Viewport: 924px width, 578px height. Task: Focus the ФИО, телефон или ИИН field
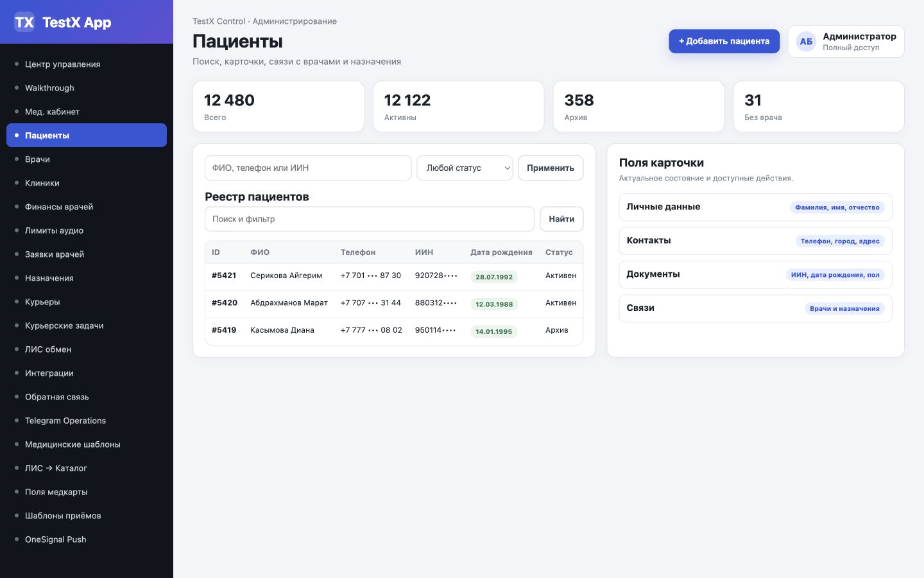pos(308,168)
